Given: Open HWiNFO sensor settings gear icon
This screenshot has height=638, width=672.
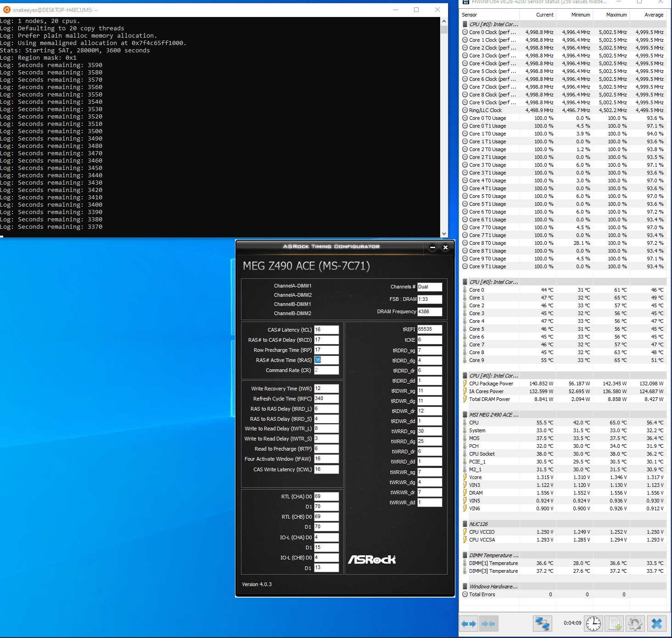Looking at the screenshot, I should click(635, 624).
